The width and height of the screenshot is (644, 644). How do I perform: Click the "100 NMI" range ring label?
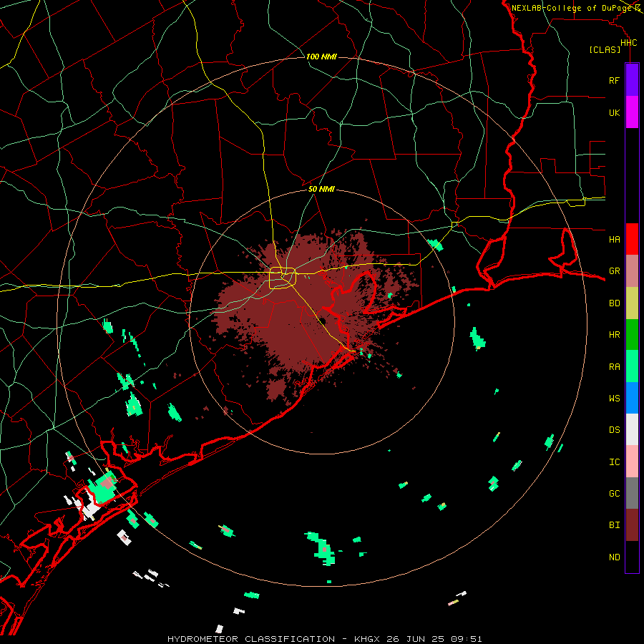(x=321, y=57)
